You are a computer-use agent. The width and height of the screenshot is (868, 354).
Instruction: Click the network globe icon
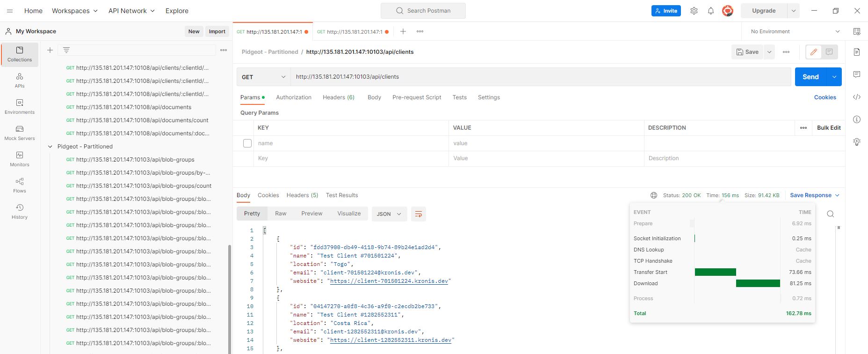tap(654, 195)
